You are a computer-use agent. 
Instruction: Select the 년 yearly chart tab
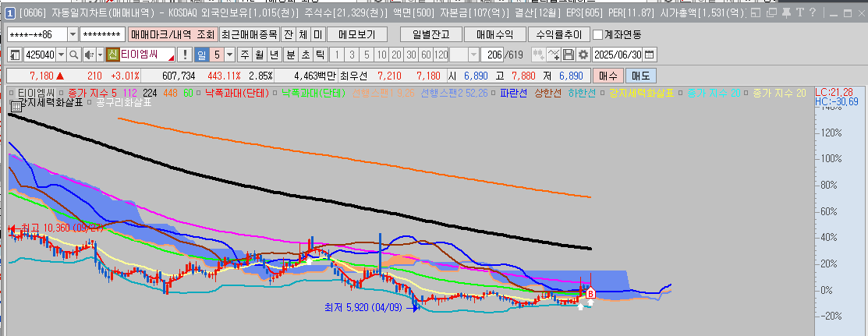274,55
